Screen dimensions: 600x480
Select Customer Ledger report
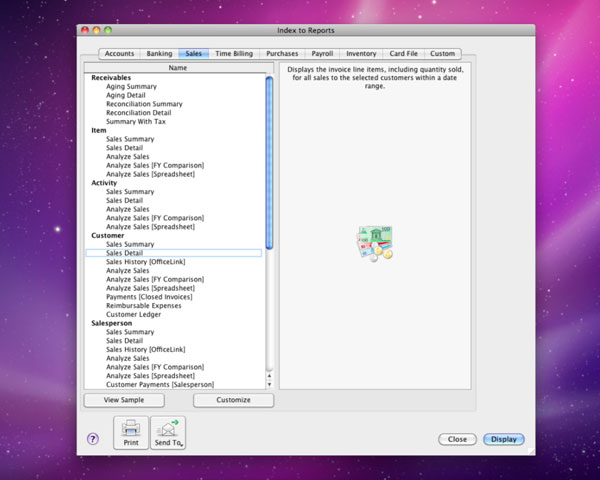134,315
